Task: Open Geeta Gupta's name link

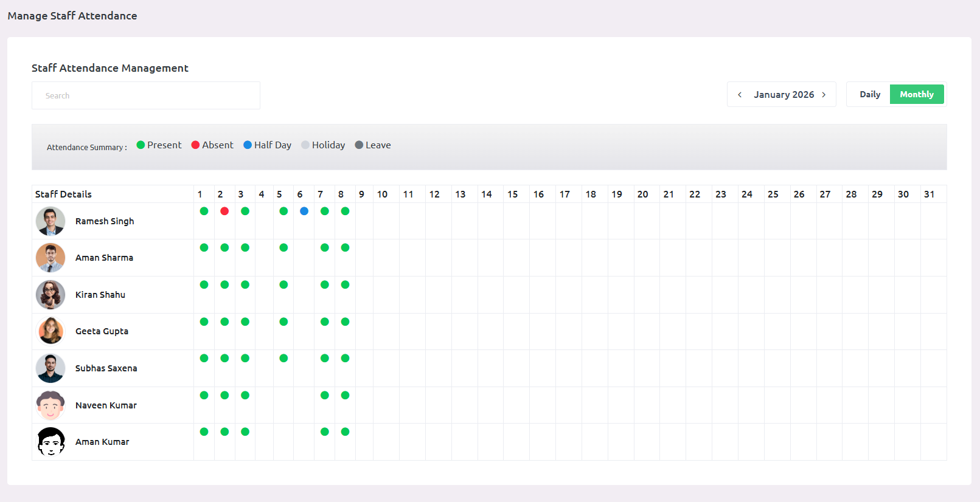Action: coord(102,331)
